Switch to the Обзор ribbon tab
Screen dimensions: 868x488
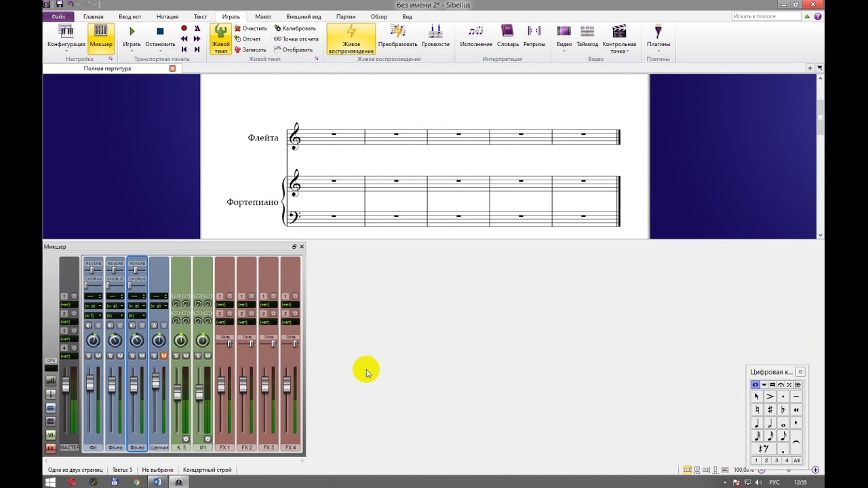pos(379,16)
